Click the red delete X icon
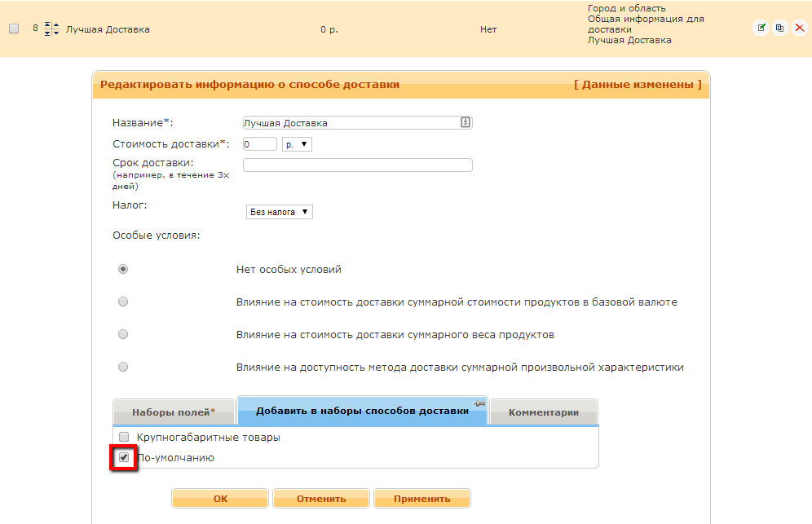Viewport: 812px width, 524px height. [x=800, y=28]
